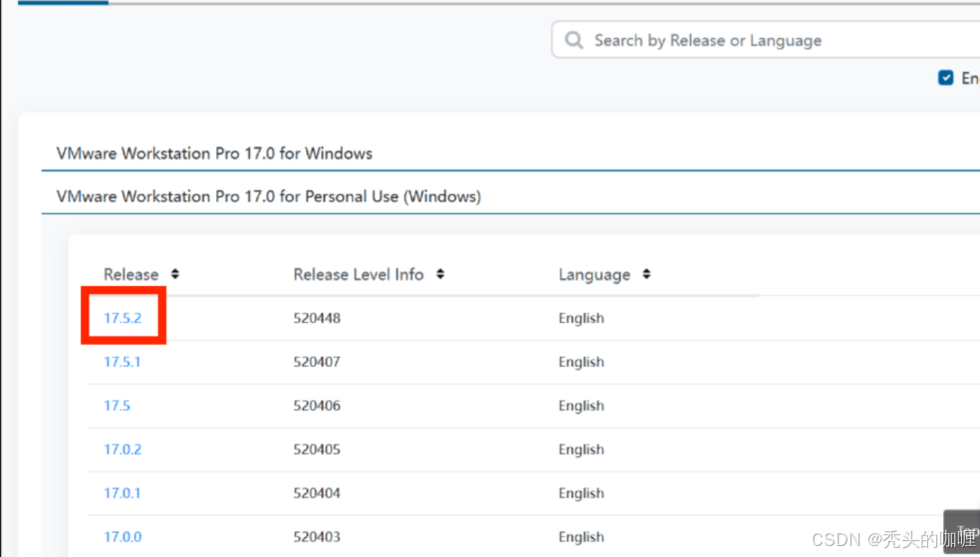This screenshot has height=557, width=980.
Task: Open release 17.5 link
Action: pos(117,406)
